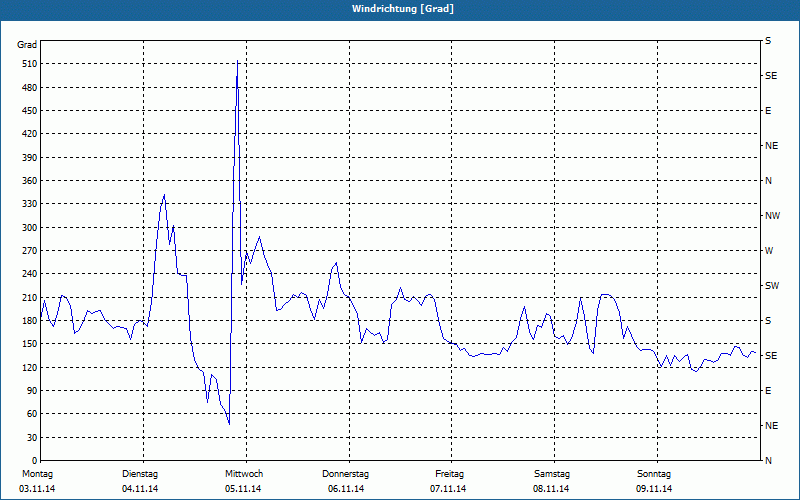
Task: Click the 120 y-axis value
Action: pyautogui.click(x=29, y=367)
